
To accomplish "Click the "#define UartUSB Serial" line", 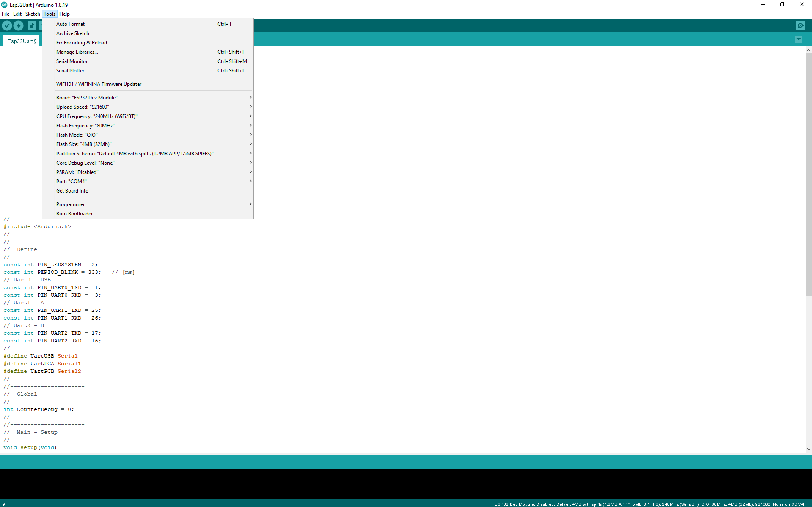I will coord(41,356).
